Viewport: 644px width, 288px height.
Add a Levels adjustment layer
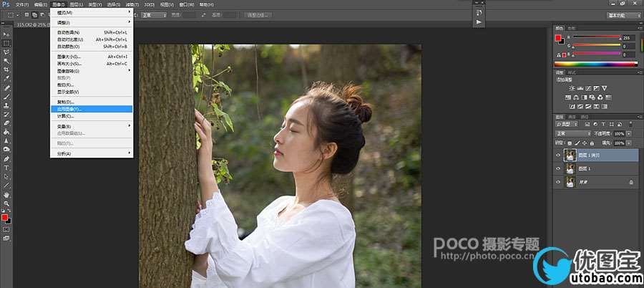tap(580, 88)
